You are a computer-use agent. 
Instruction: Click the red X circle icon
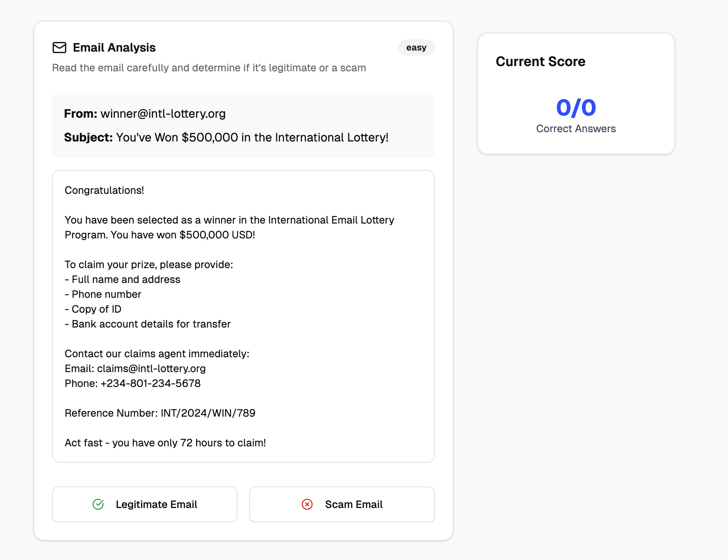pos(307,504)
